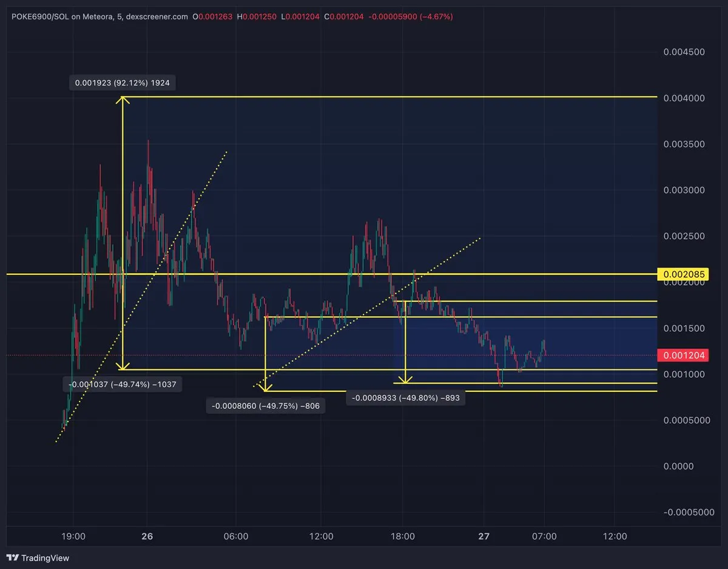Click the red 0.001204 current price label
This screenshot has width=728, height=569.
tap(684, 355)
